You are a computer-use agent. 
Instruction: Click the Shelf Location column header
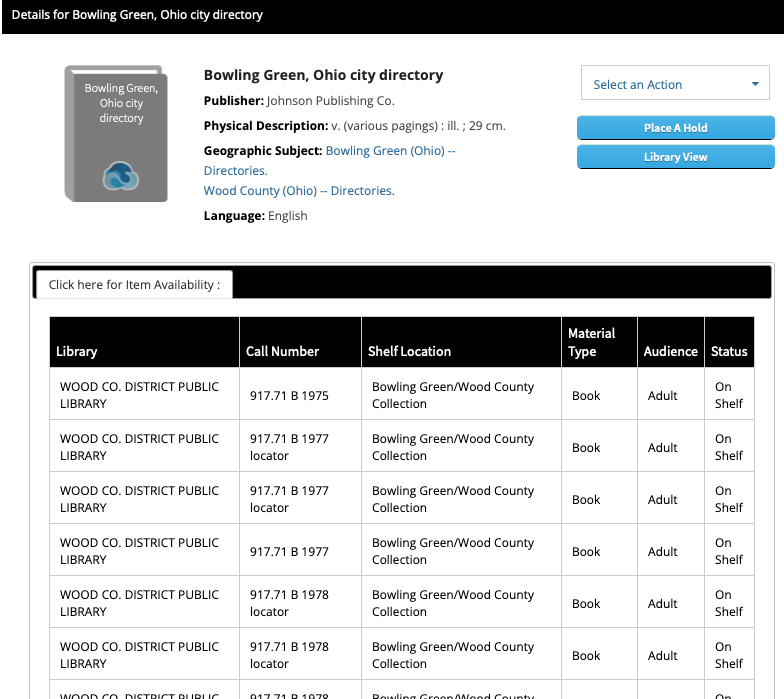click(x=409, y=351)
